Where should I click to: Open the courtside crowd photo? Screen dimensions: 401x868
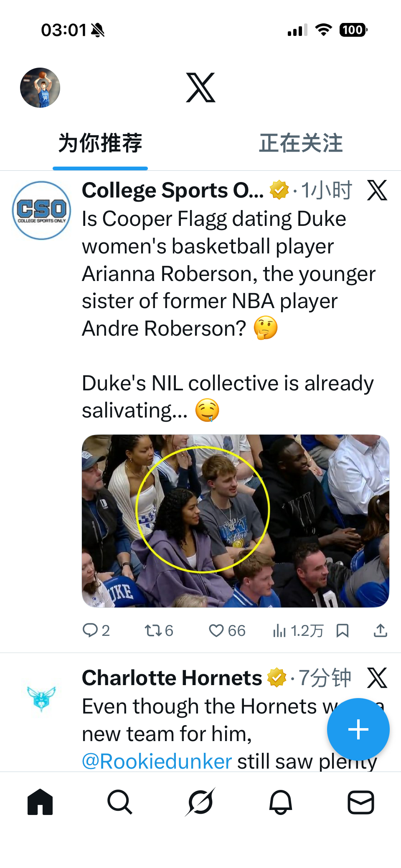235,521
